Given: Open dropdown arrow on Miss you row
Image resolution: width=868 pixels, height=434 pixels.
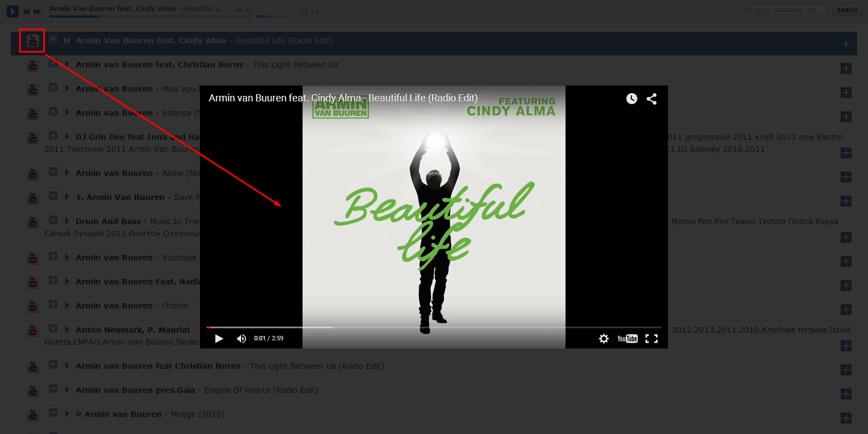Looking at the screenshot, I should pyautogui.click(x=53, y=87).
